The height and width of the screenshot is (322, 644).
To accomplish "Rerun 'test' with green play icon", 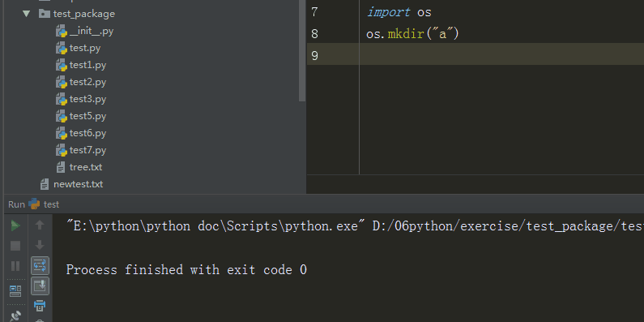I will (x=15, y=225).
